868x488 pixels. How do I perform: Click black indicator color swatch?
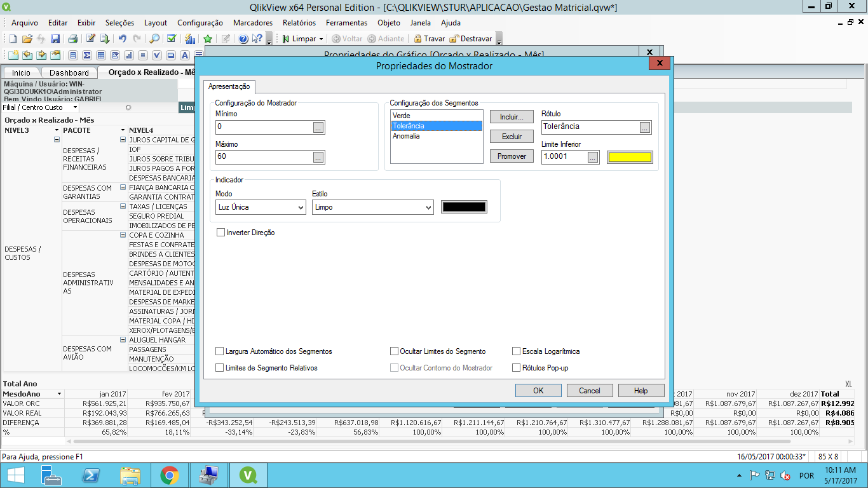click(x=464, y=207)
